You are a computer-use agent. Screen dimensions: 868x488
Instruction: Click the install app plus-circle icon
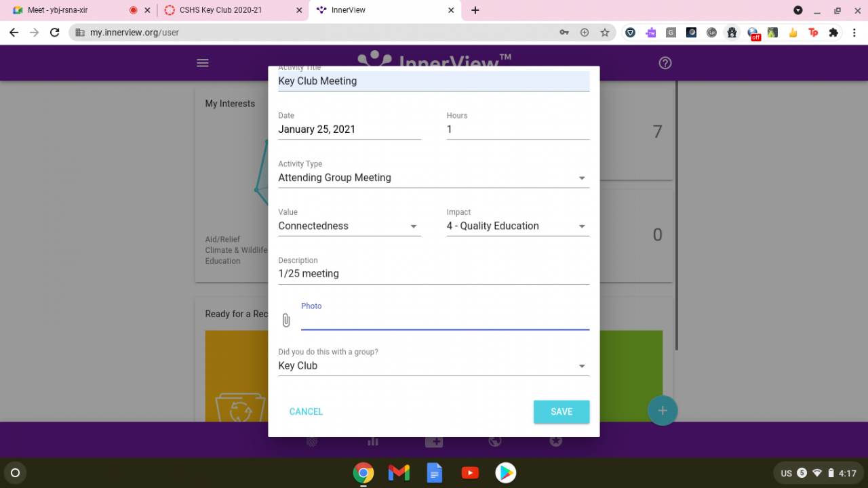pyautogui.click(x=585, y=33)
